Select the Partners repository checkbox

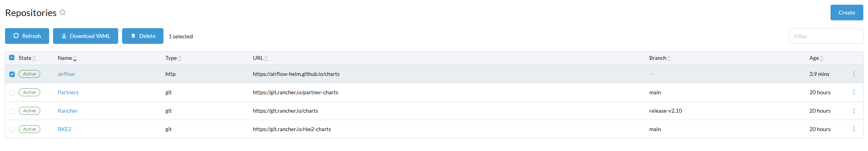click(12, 93)
